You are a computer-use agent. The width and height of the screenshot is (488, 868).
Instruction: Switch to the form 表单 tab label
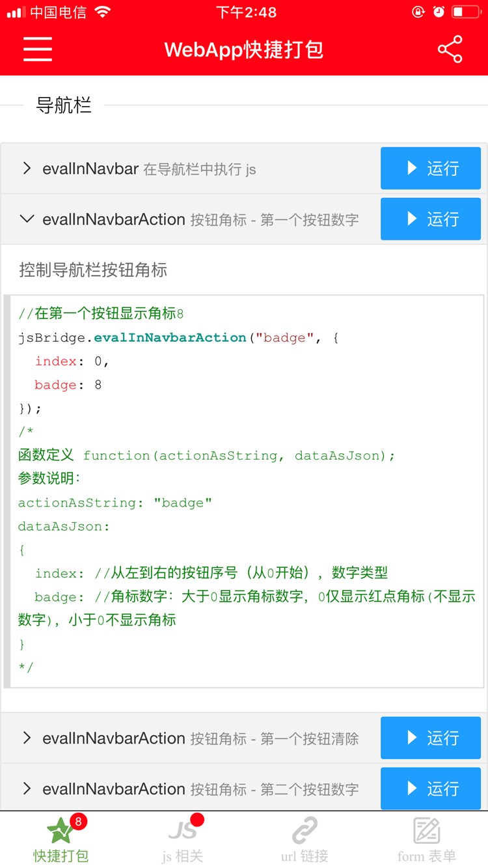[427, 856]
